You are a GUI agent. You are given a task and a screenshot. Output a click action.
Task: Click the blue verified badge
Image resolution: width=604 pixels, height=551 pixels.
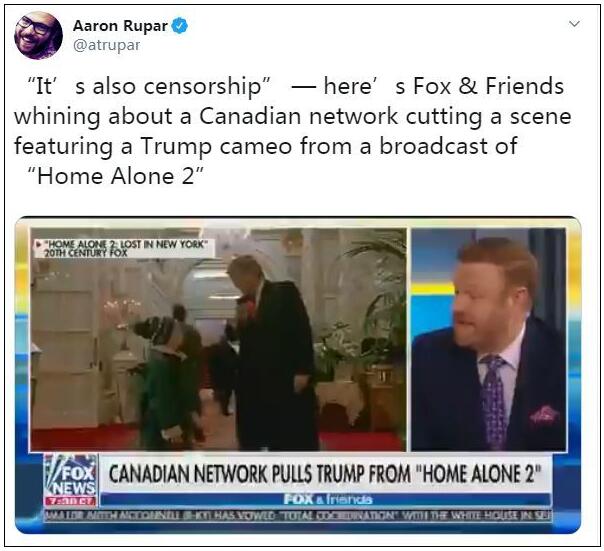point(179,26)
